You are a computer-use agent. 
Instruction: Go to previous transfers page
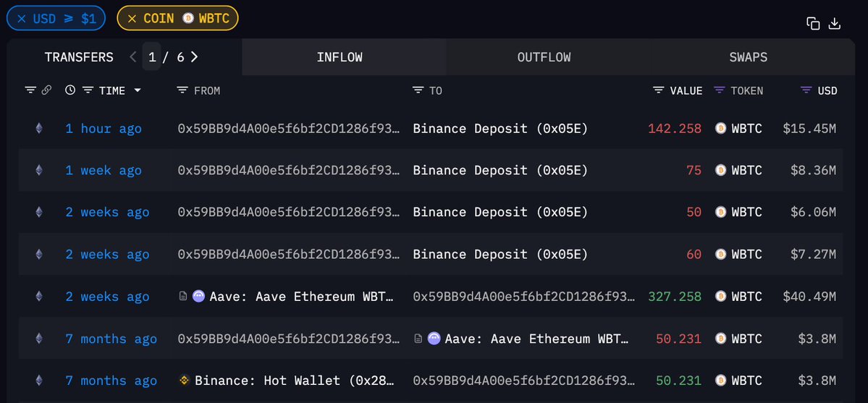tap(132, 57)
